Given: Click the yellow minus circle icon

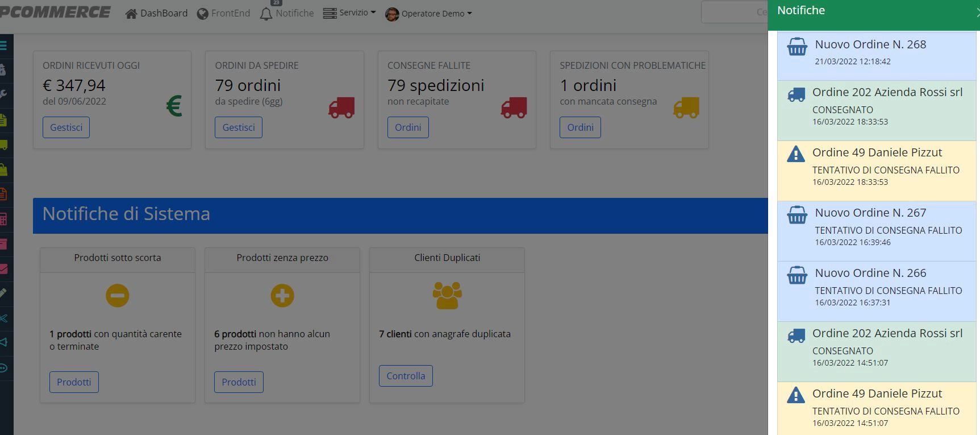Looking at the screenshot, I should coord(118,296).
